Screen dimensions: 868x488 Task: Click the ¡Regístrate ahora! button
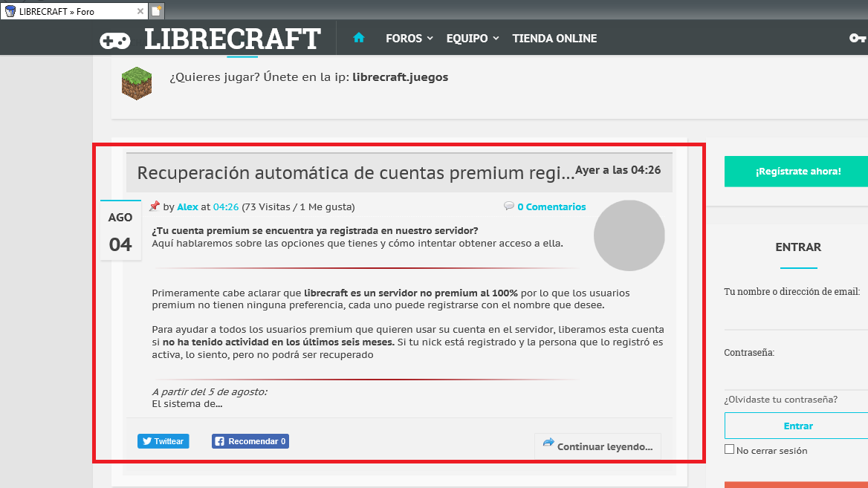pos(797,172)
